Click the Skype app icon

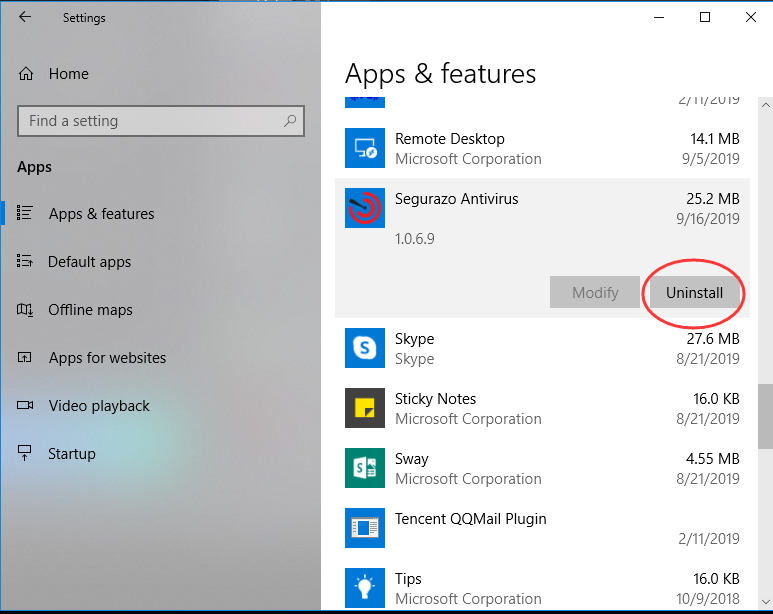[x=365, y=348]
